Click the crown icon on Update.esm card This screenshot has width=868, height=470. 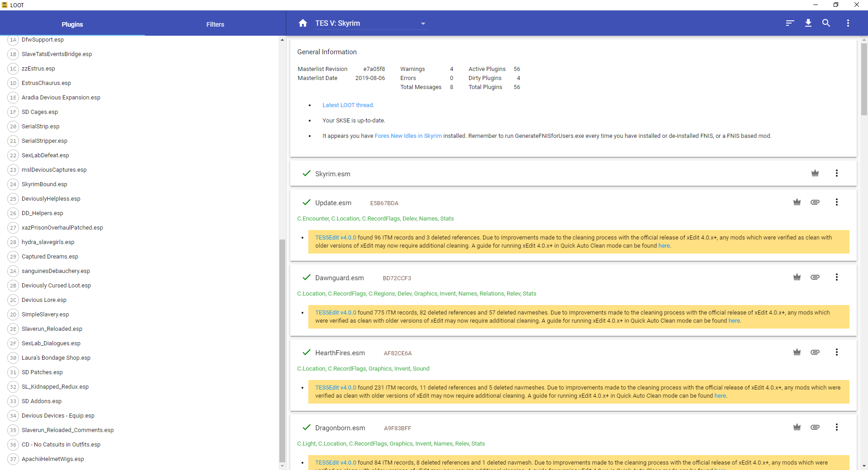pos(797,202)
